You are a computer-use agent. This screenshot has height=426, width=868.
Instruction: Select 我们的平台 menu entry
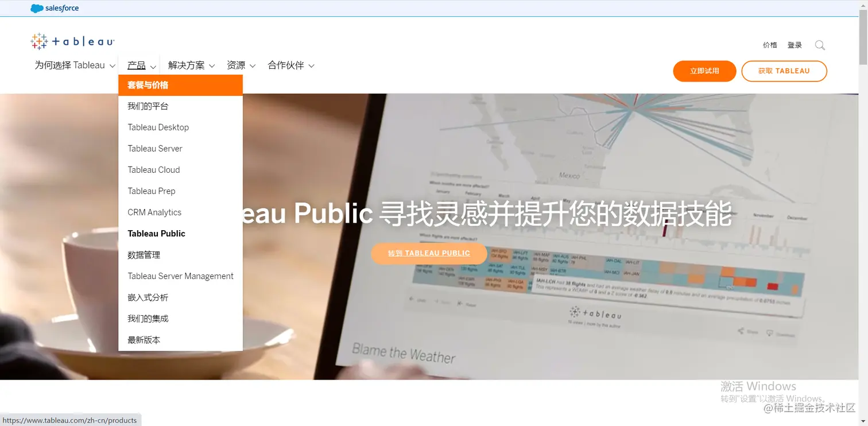point(180,106)
